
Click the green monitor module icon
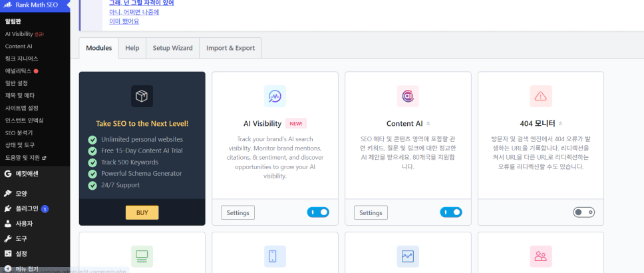click(142, 256)
